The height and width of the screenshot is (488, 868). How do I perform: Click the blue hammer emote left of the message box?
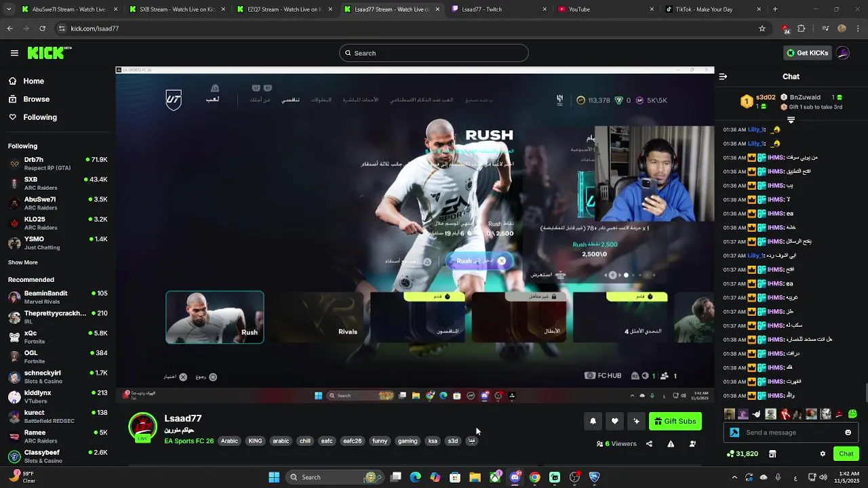point(734,432)
